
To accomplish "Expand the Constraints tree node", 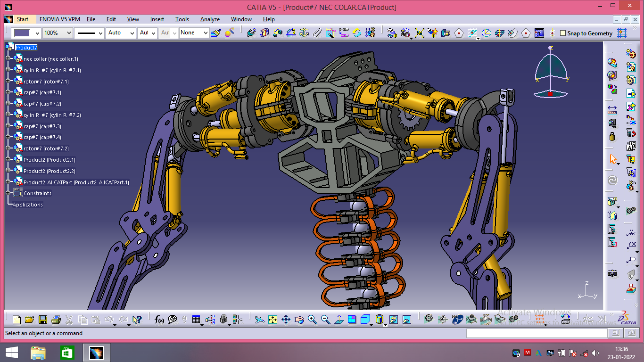I will 8,193.
